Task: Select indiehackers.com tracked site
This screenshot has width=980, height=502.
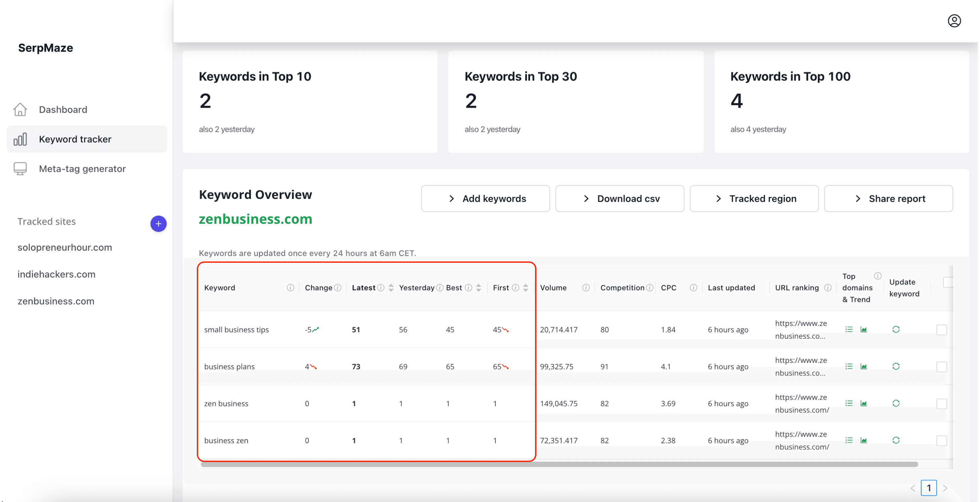Action: 56,275
